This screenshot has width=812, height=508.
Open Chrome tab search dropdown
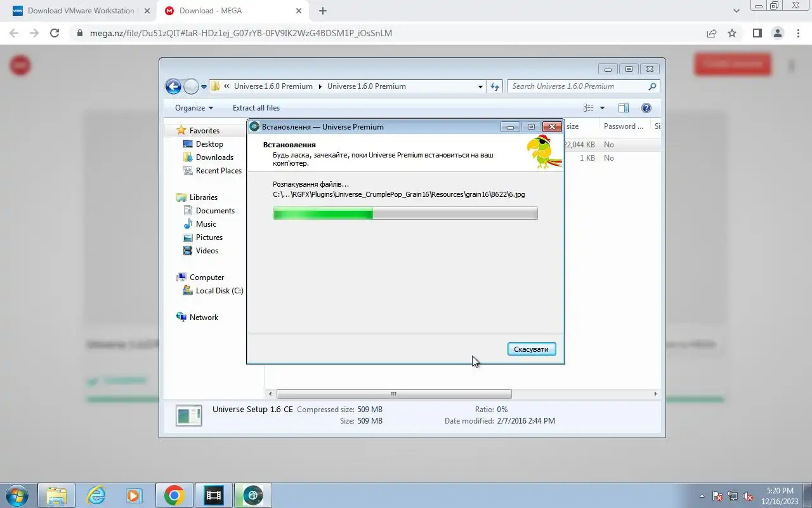[736, 11]
